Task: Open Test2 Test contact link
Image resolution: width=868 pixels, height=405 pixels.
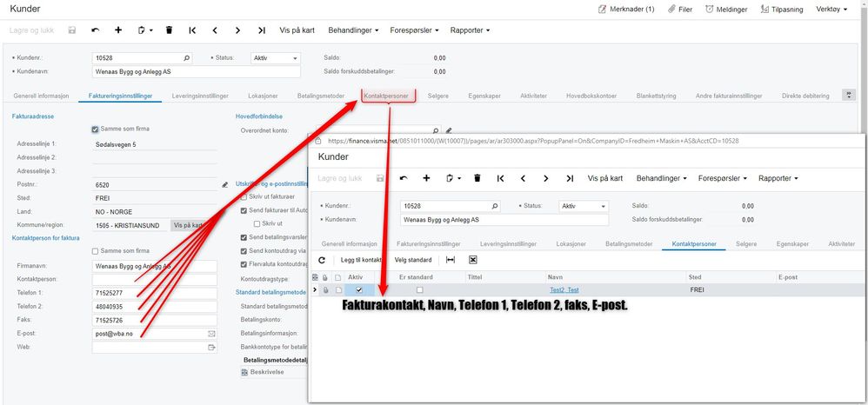Action: (x=563, y=290)
